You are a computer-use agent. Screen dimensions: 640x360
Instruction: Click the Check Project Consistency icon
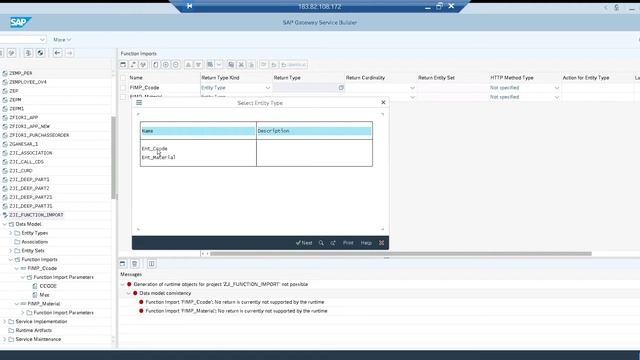[28, 53]
